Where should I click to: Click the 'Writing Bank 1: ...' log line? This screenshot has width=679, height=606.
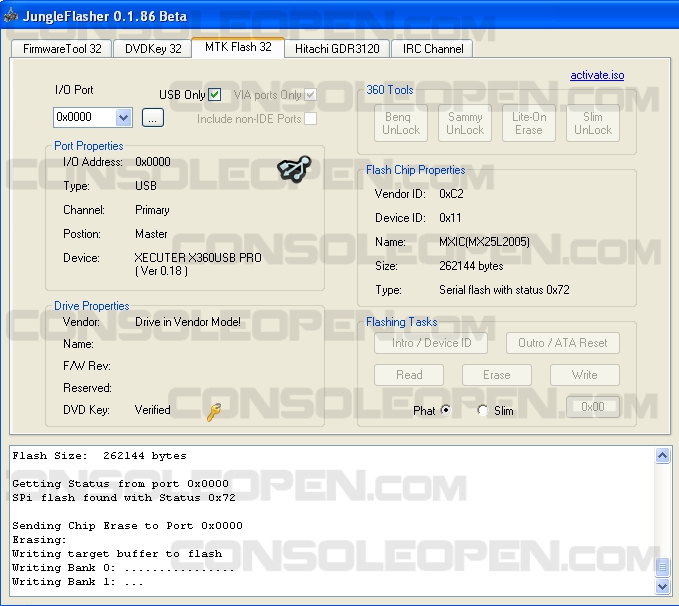(x=78, y=582)
